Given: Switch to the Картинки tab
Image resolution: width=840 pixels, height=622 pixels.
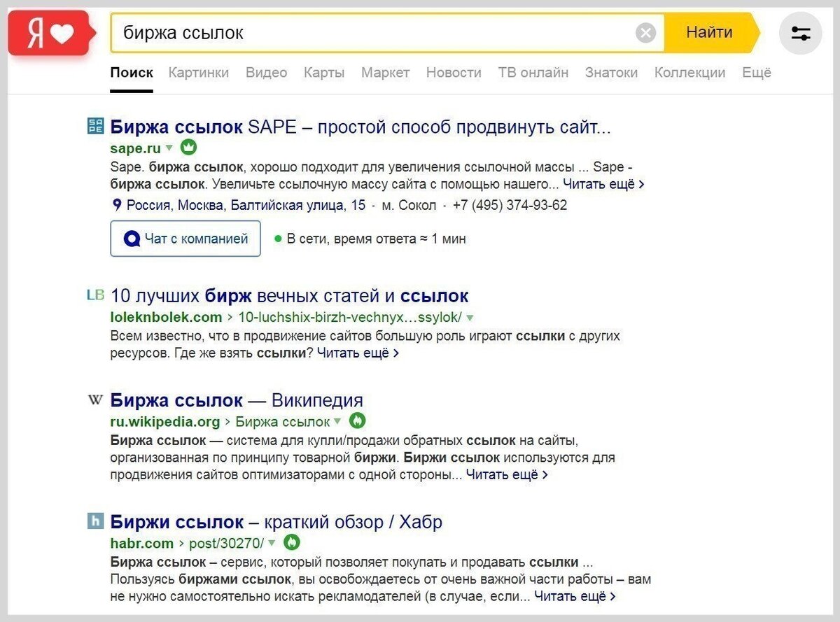Looking at the screenshot, I should click(197, 72).
